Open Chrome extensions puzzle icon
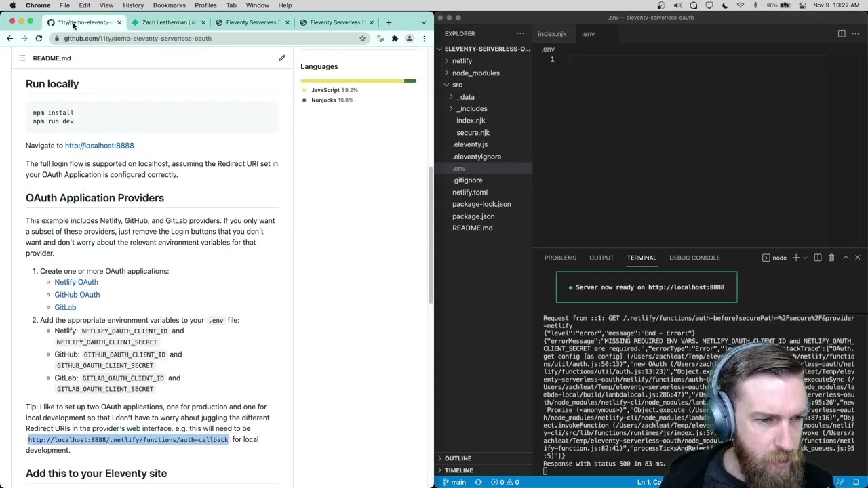This screenshot has height=488, width=868. tap(395, 39)
